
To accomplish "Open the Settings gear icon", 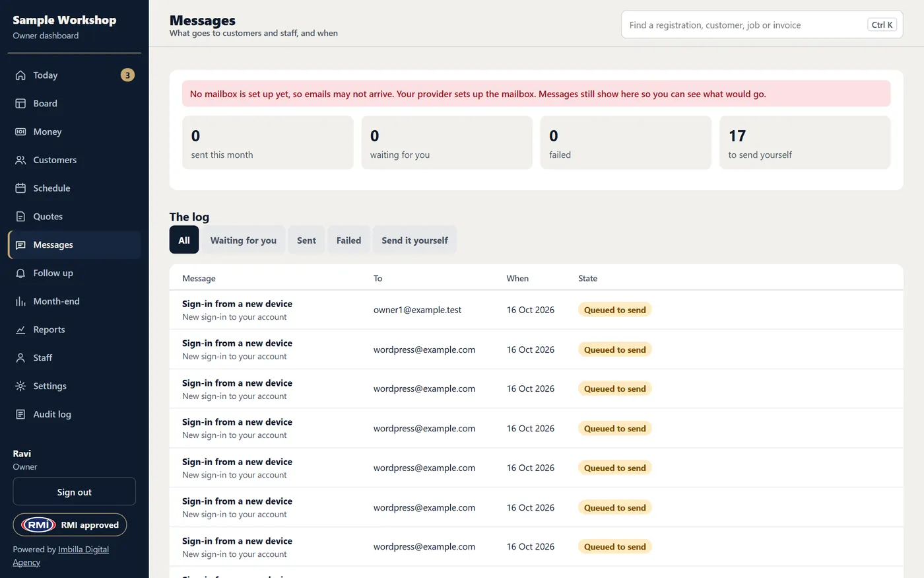I will pos(20,386).
